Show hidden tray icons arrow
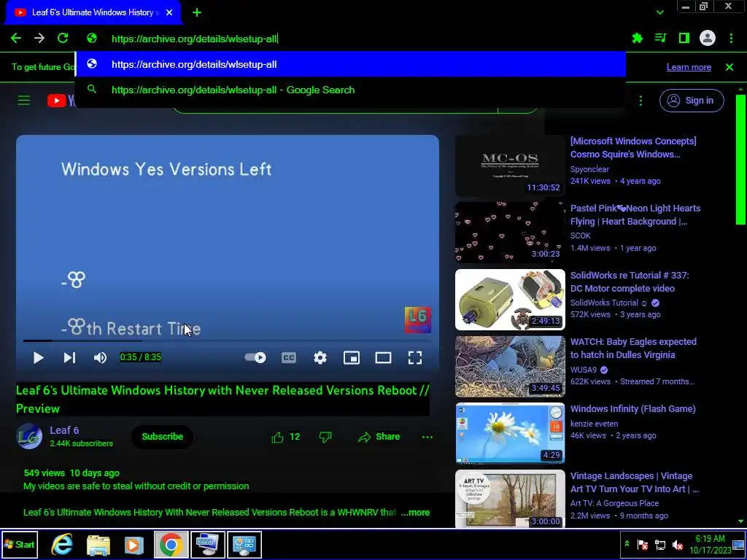 tap(627, 544)
